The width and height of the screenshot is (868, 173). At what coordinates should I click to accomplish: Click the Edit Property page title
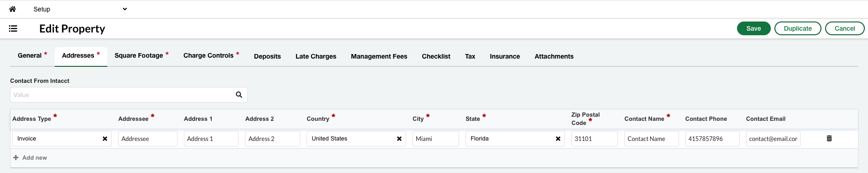pyautogui.click(x=72, y=29)
